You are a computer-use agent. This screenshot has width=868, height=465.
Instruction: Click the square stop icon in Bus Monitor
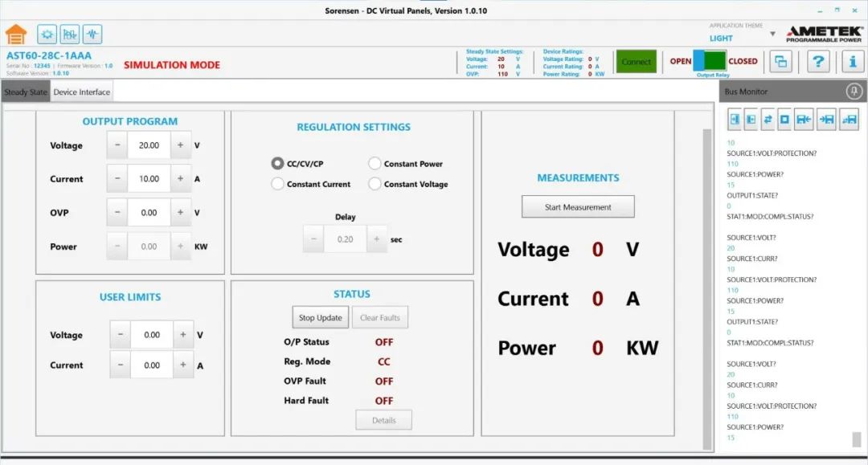click(x=784, y=120)
